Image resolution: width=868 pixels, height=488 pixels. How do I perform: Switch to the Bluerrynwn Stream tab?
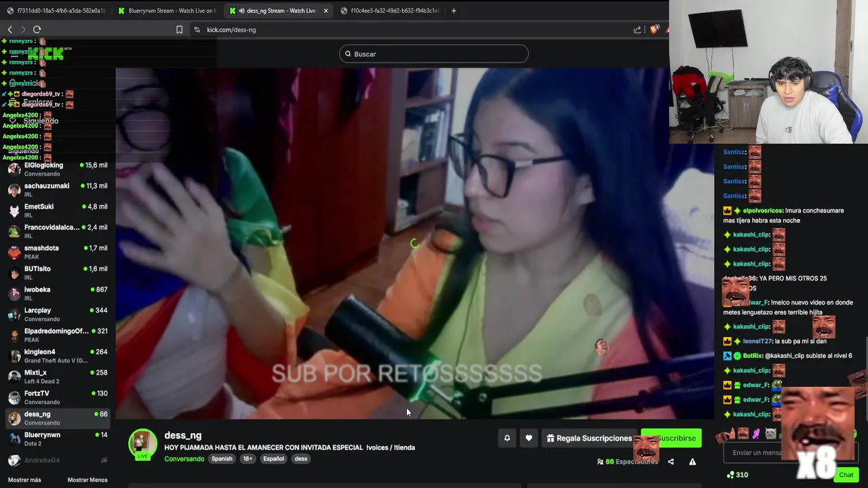pyautogui.click(x=167, y=11)
